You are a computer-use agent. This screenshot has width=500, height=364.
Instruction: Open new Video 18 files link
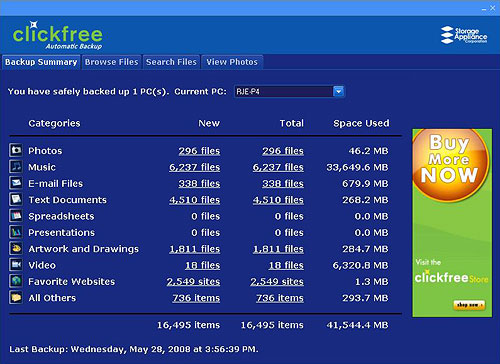(203, 265)
